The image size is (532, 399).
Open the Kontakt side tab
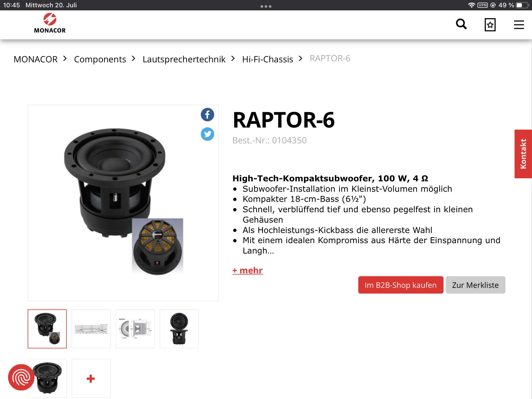click(x=523, y=154)
